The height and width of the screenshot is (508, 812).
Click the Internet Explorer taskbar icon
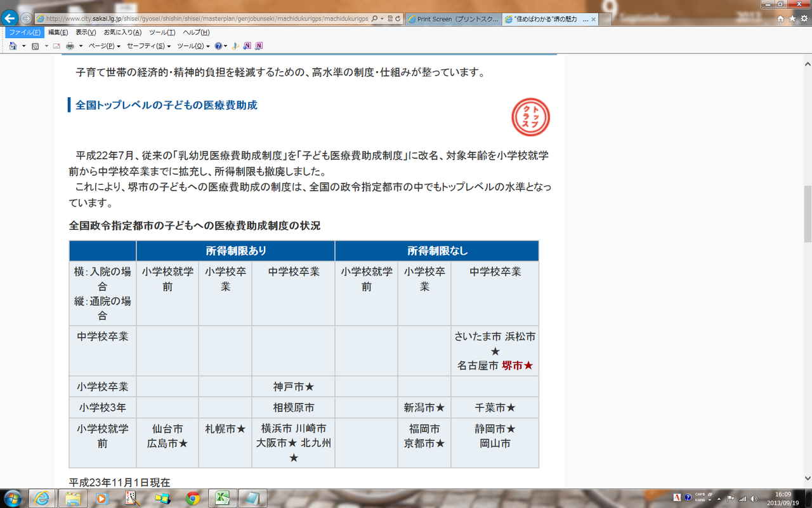click(x=43, y=498)
